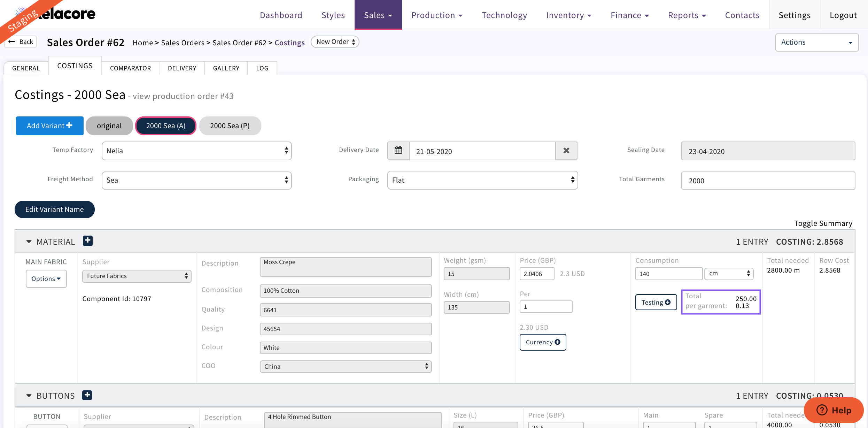The width and height of the screenshot is (868, 428).
Task: Open the Production menu
Action: [x=437, y=15]
